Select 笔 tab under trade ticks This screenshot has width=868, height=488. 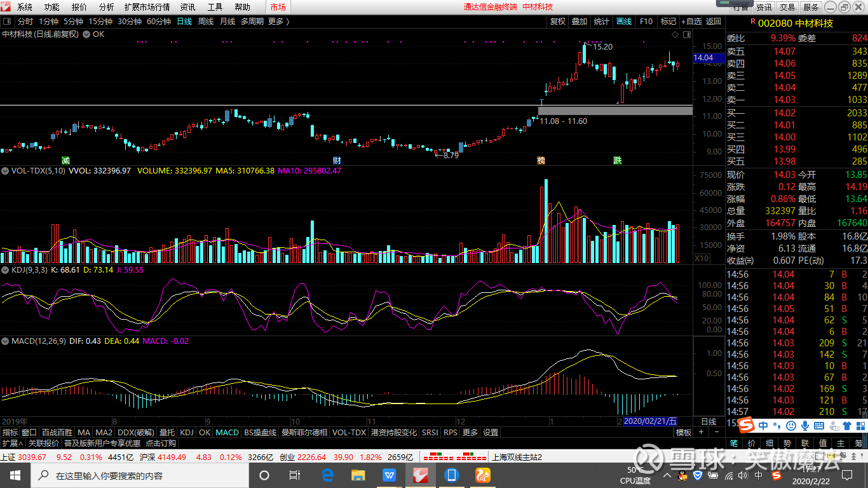coord(733,443)
